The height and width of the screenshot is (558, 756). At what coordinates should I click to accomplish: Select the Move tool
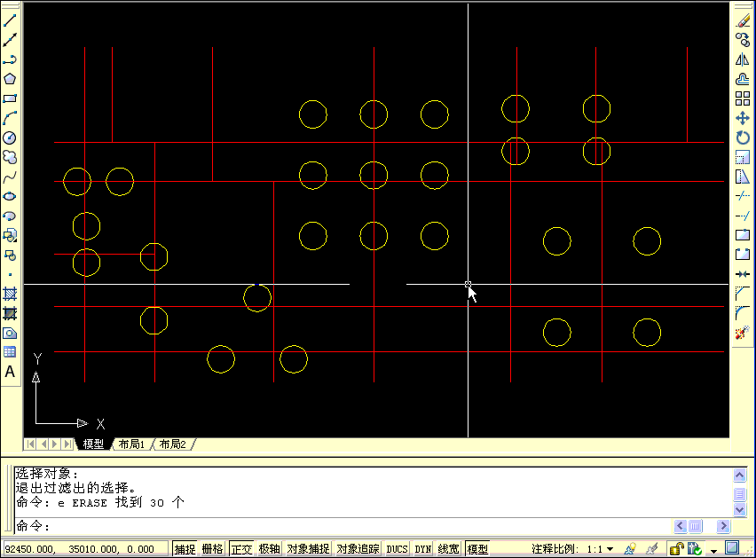click(x=743, y=118)
